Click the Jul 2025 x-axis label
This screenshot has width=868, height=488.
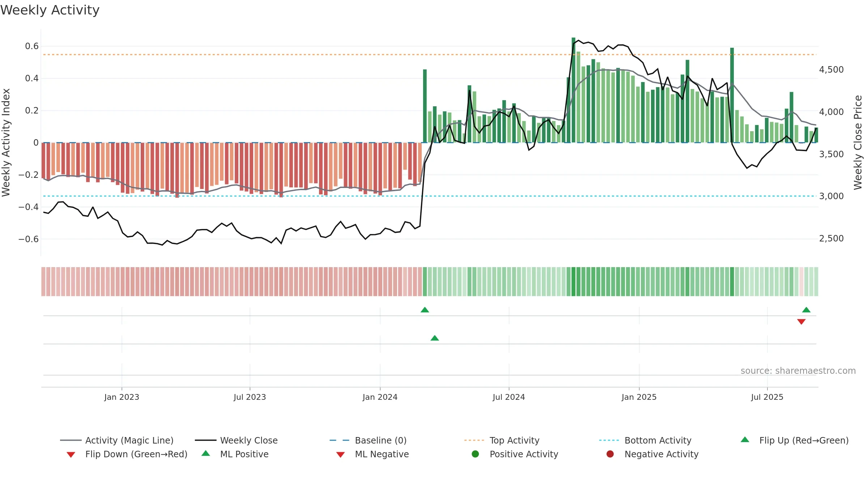(767, 397)
